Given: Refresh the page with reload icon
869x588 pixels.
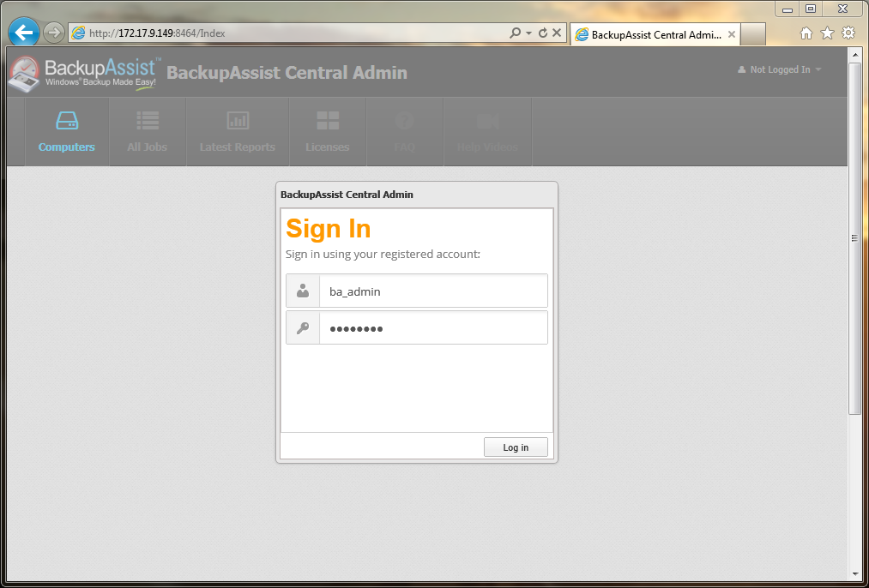Looking at the screenshot, I should [x=542, y=33].
